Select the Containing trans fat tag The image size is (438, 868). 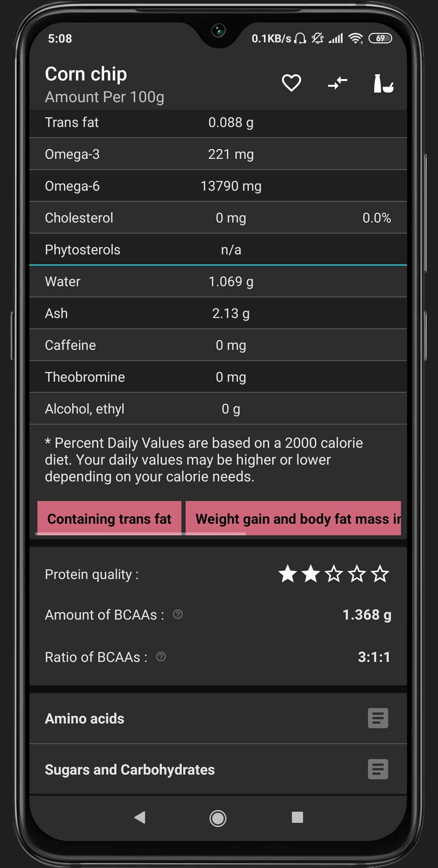coord(109,518)
